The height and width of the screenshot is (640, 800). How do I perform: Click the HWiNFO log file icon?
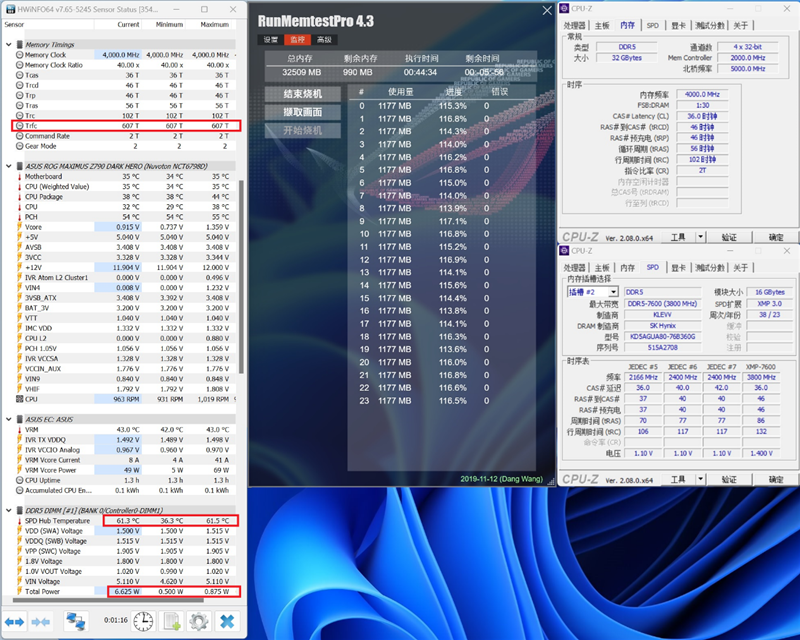171,621
